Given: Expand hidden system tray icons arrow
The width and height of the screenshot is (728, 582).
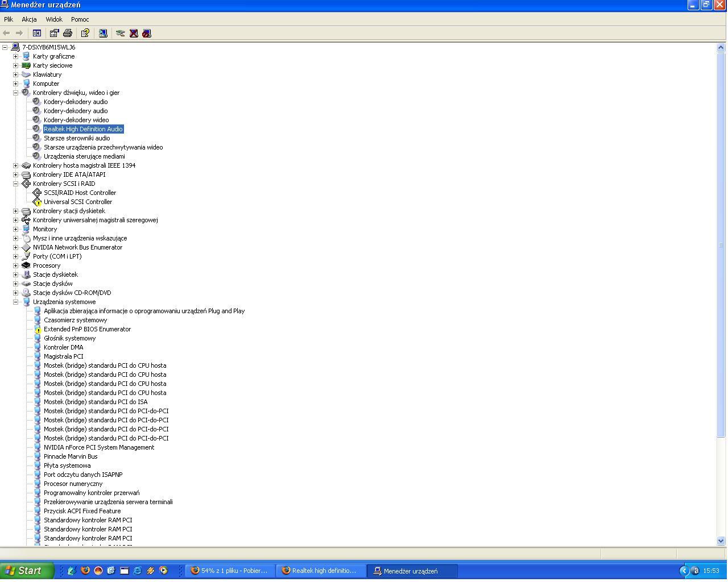Looking at the screenshot, I should point(684,571).
